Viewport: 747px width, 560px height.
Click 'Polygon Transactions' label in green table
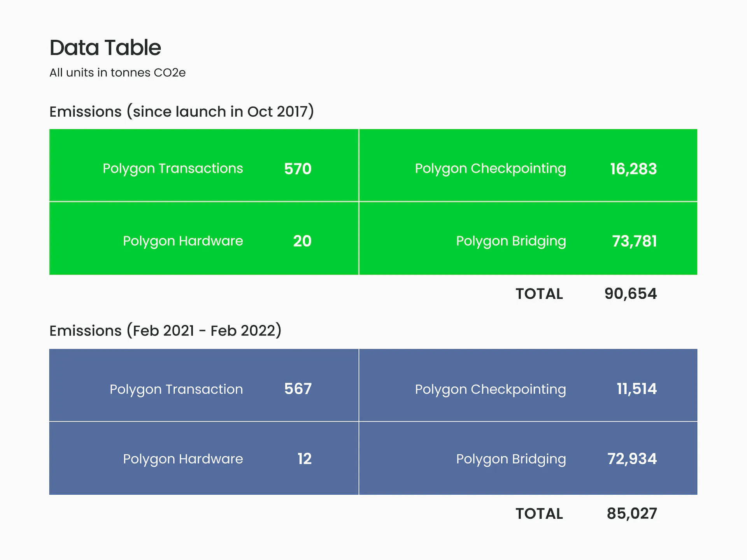[x=173, y=169]
